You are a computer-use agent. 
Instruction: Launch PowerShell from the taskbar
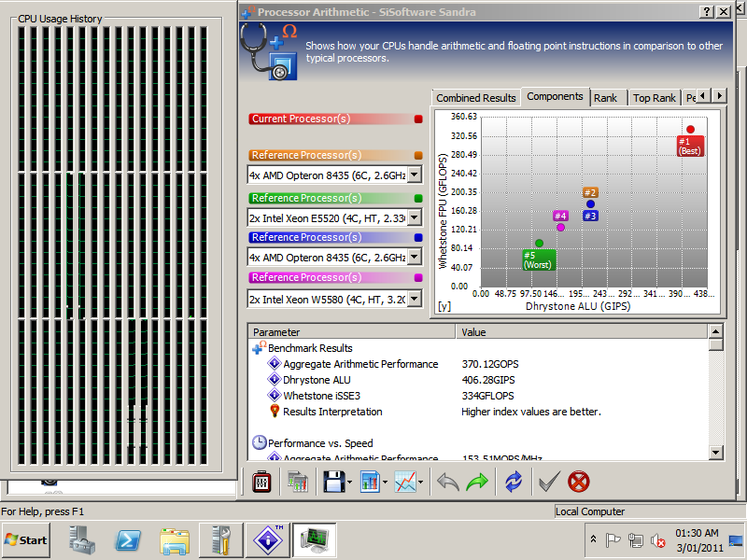(x=128, y=540)
